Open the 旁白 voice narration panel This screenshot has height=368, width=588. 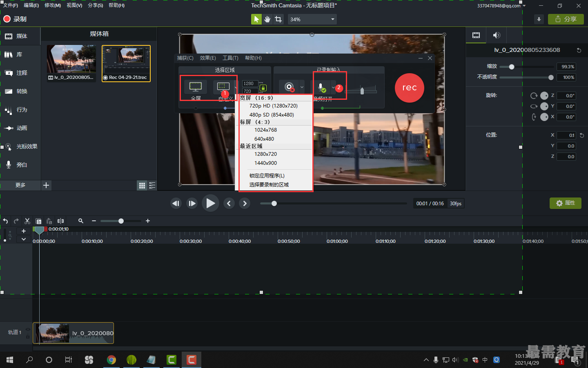pos(20,165)
